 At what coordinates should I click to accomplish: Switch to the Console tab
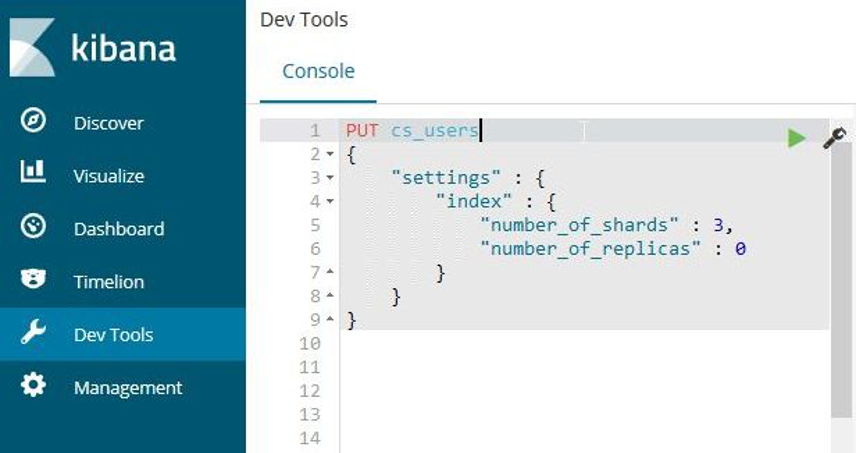click(318, 72)
